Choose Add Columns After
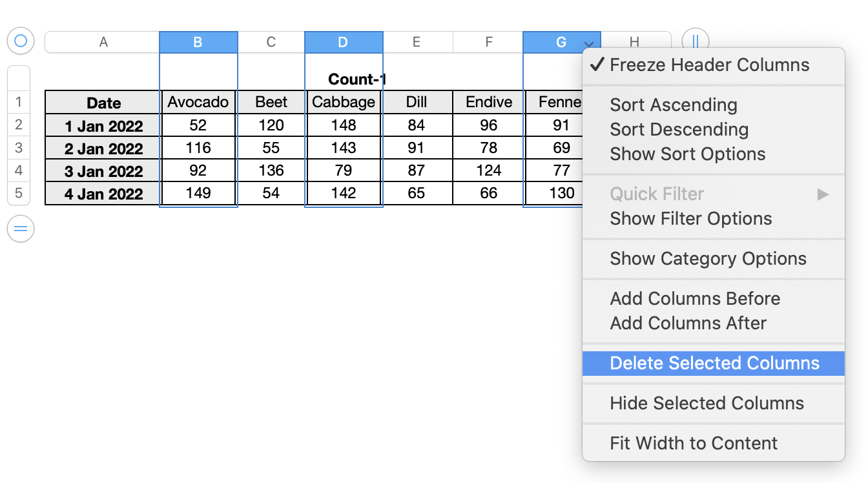Image resolution: width=868 pixels, height=483 pixels. click(688, 324)
